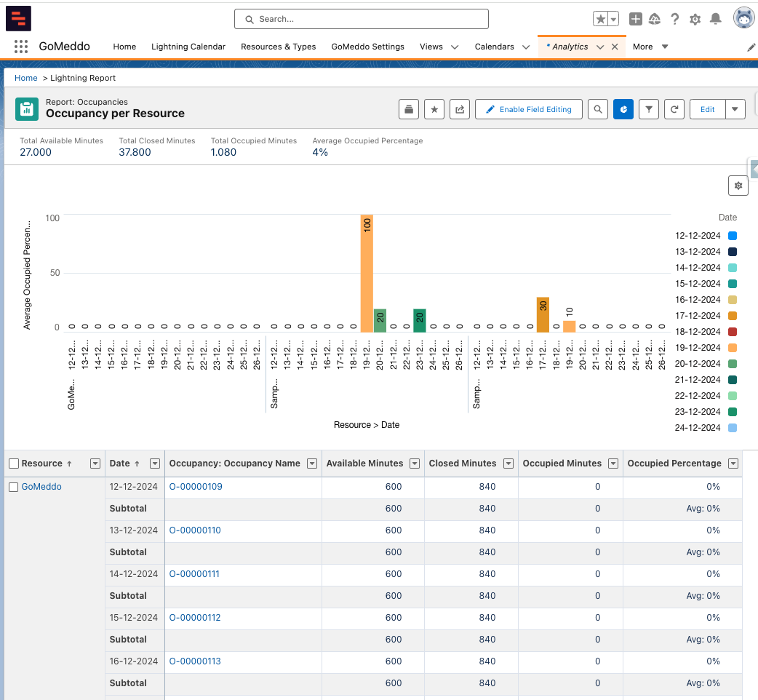The height and width of the screenshot is (700, 758).
Task: Click the pencil edit navigation icon
Action: pos(751,47)
